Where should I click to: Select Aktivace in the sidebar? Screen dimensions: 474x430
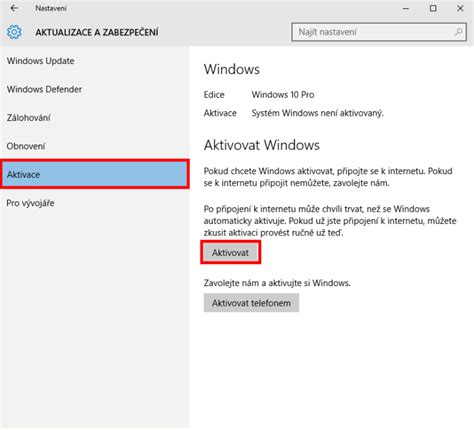pos(95,174)
